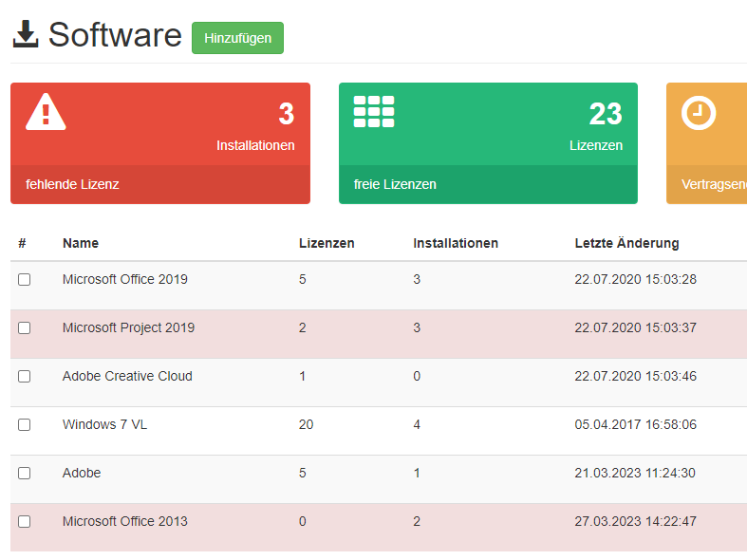The width and height of the screenshot is (747, 560).
Task: Enable the checkbox for Windows 7 VL
Action: pos(25,425)
